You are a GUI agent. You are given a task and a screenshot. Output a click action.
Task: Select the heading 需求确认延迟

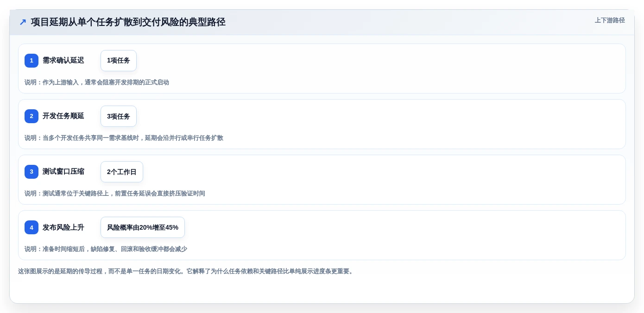pyautogui.click(x=63, y=61)
